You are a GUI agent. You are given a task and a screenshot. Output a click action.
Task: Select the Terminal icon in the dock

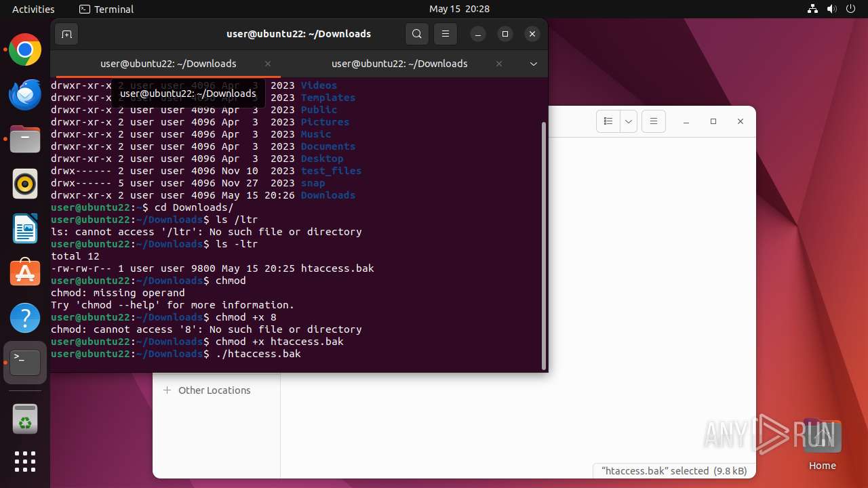click(x=25, y=363)
